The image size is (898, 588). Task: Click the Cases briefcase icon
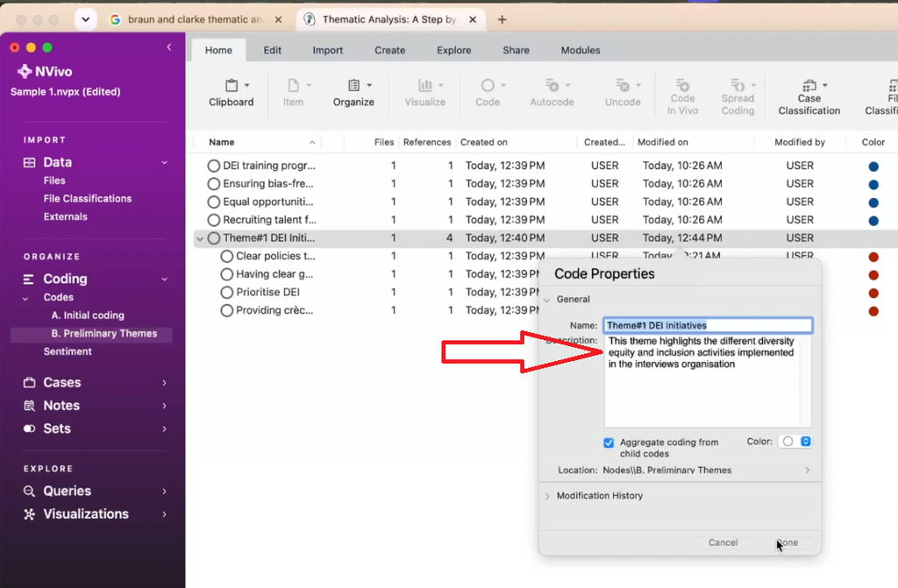point(29,382)
